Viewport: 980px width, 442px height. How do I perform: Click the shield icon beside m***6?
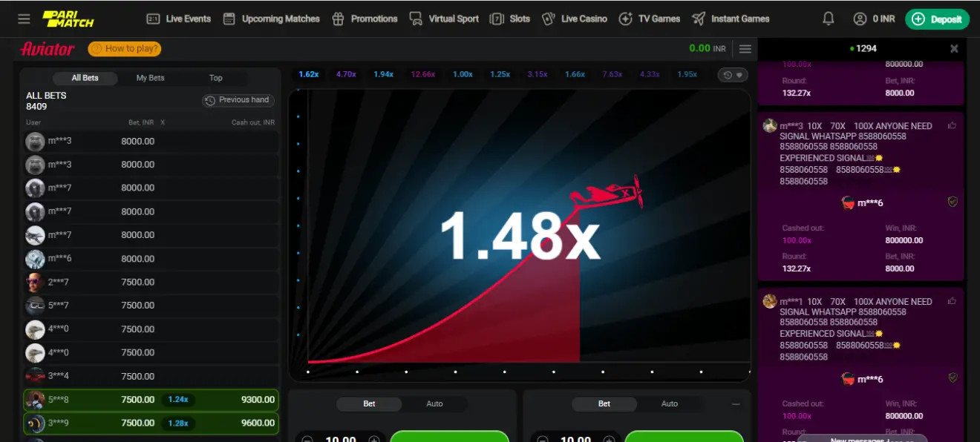click(953, 202)
